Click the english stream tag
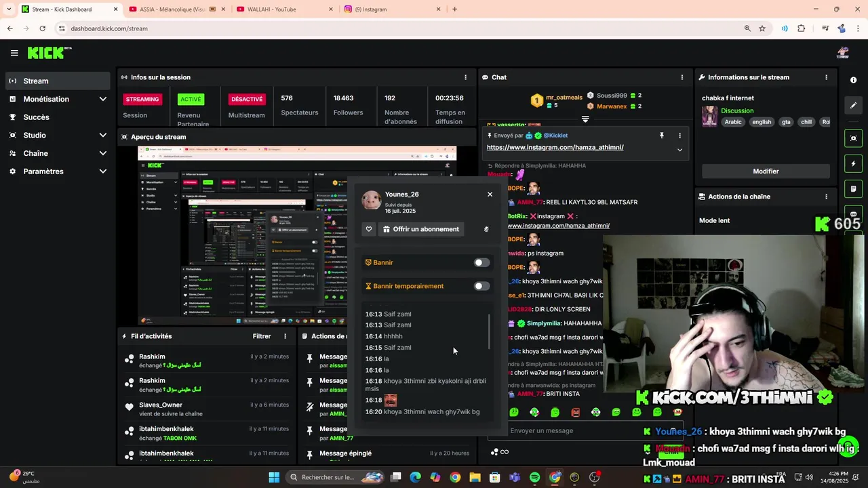The width and height of the screenshot is (868, 488). (762, 122)
